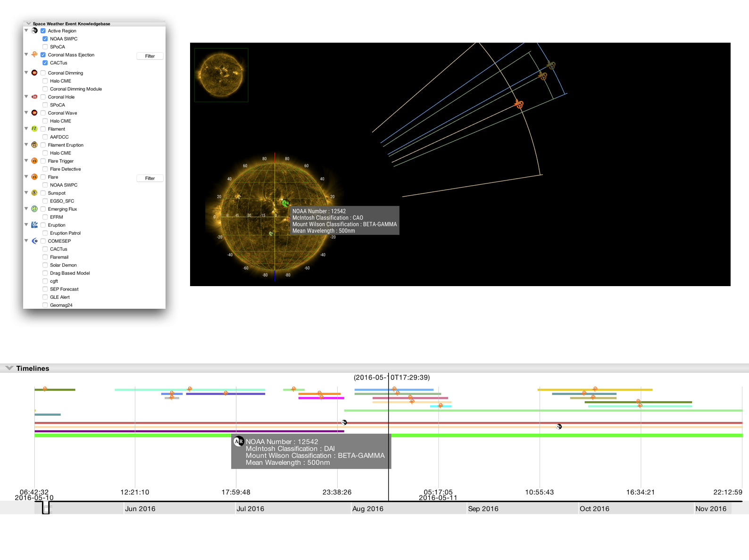Collapse the Active Region tree node
Image resolution: width=749 pixels, height=560 pixels.
[x=26, y=30]
